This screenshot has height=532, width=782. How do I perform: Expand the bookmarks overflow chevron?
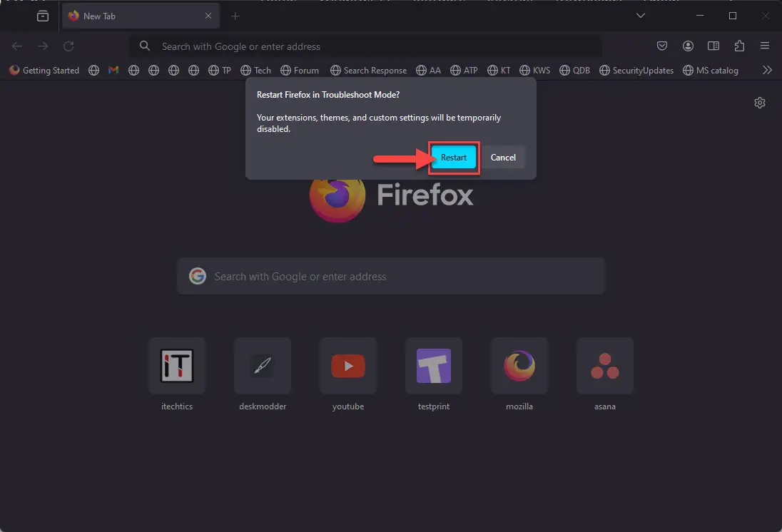(768, 70)
